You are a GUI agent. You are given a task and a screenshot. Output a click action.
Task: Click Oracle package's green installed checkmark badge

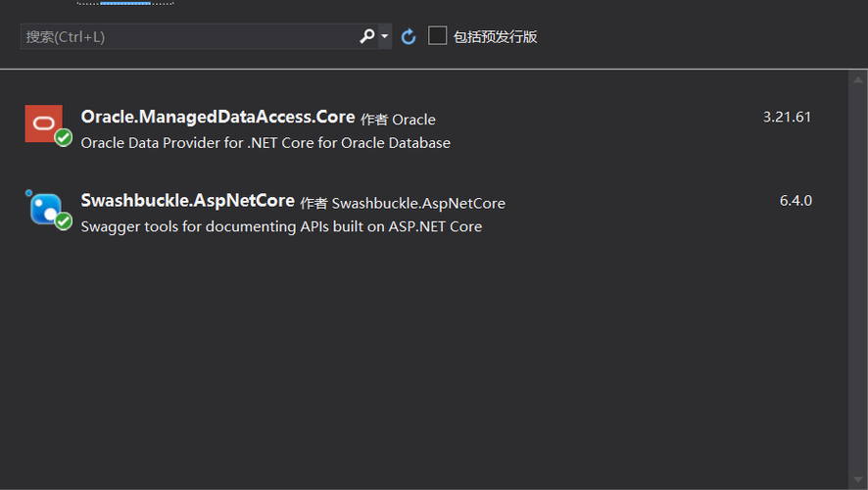click(x=64, y=138)
